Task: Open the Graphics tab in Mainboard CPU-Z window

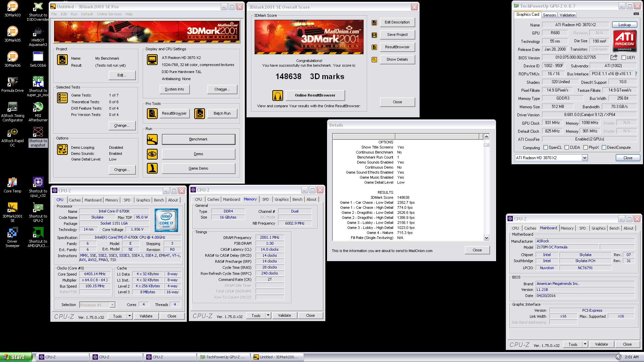Action: tap(598, 228)
